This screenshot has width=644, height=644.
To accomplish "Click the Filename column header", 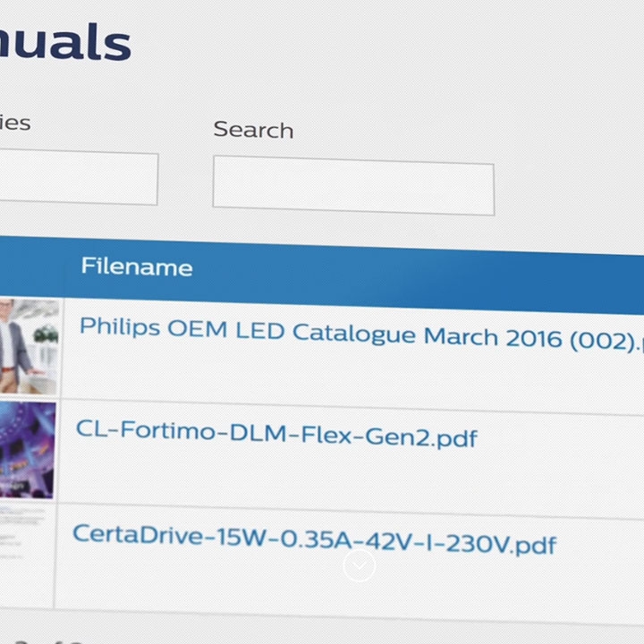I will 137,267.
